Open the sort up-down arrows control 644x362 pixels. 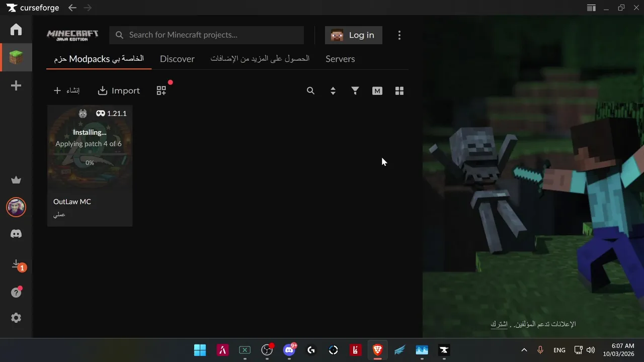333,91
